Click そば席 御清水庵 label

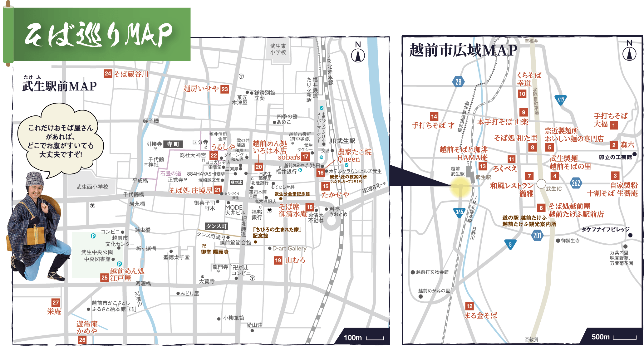click(x=293, y=210)
